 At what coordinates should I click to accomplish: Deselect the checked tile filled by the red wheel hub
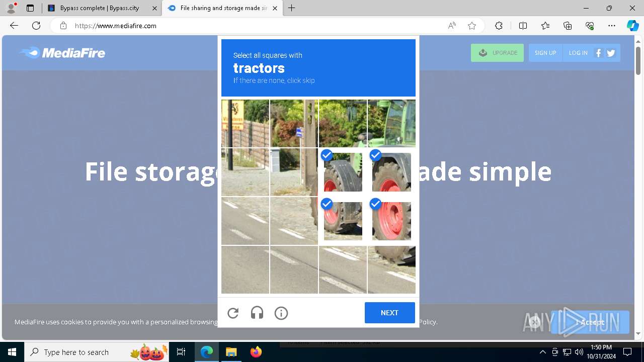391,221
